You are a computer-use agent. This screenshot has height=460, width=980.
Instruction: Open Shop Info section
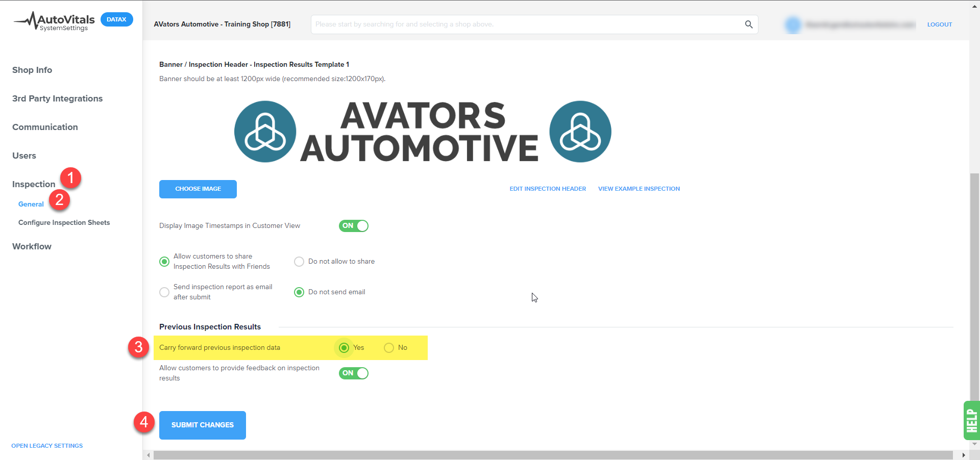coord(32,70)
